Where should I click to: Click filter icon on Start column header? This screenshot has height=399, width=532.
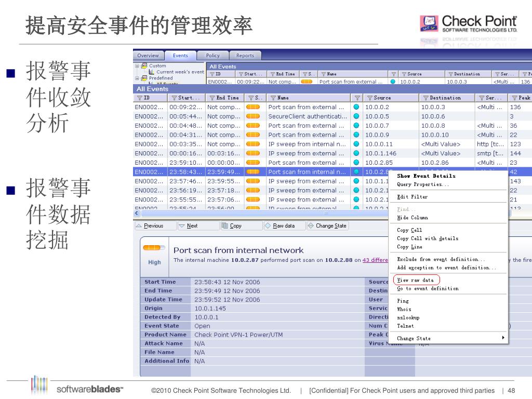pyautogui.click(x=174, y=98)
